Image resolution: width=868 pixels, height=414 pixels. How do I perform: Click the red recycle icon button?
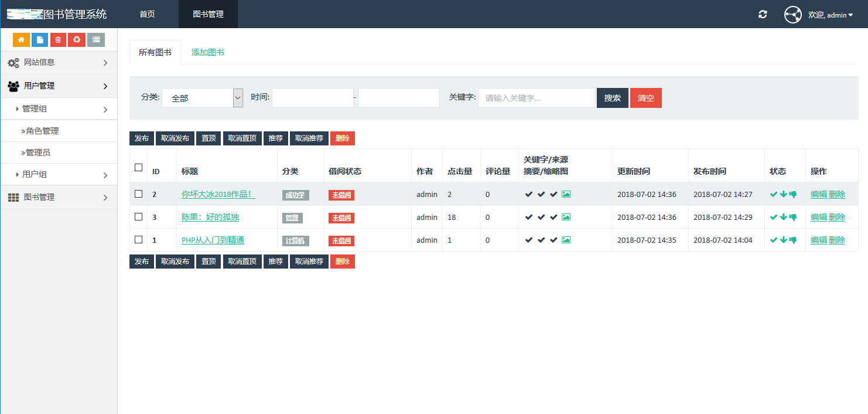(x=77, y=40)
